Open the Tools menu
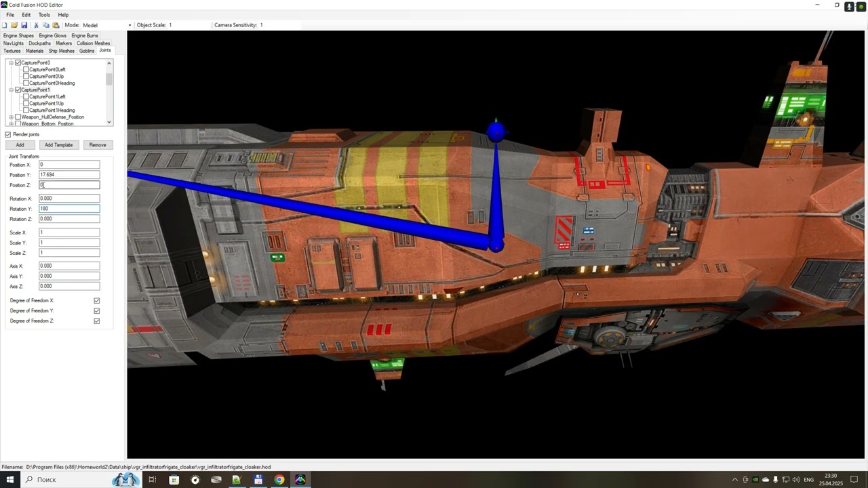 44,15
